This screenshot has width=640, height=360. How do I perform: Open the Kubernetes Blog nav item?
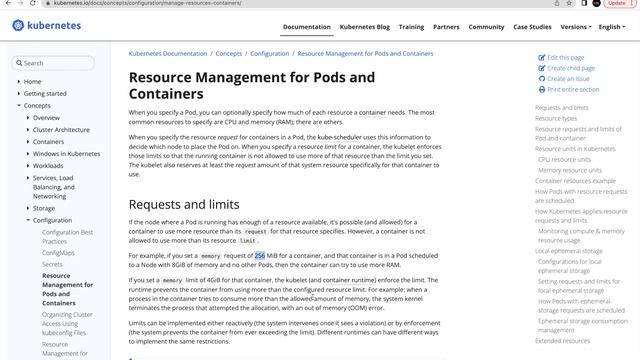(x=364, y=27)
